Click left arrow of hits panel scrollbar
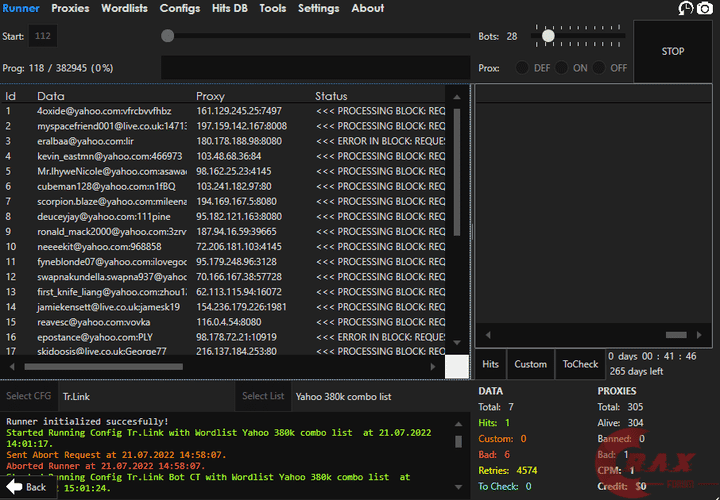Screen dimensions: 720x500 click(489, 335)
